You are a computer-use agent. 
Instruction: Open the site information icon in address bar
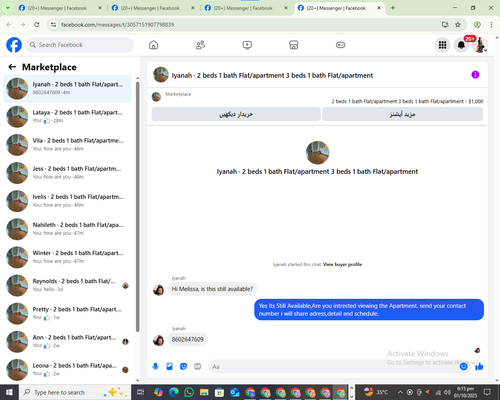tap(53, 25)
